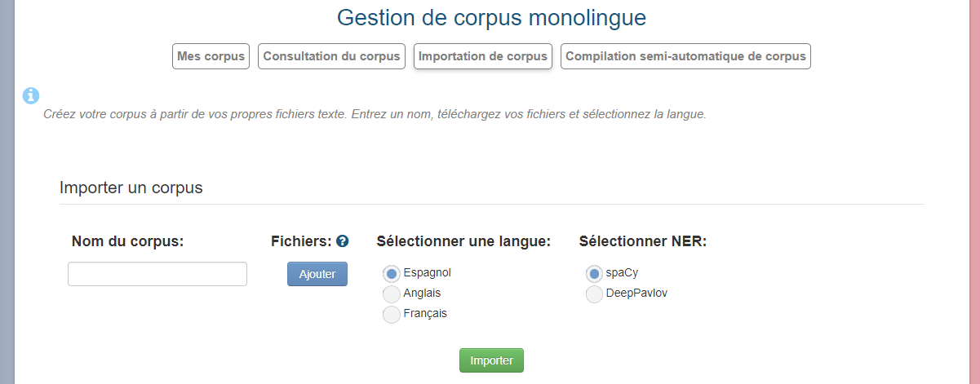Click the Importer un corpus heading
Screen dimensions: 980x384
point(131,188)
